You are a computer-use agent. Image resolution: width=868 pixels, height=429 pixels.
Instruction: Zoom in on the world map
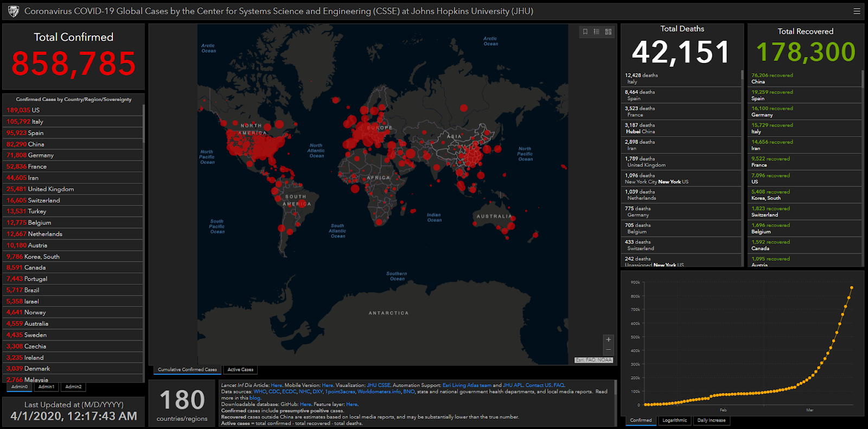608,339
